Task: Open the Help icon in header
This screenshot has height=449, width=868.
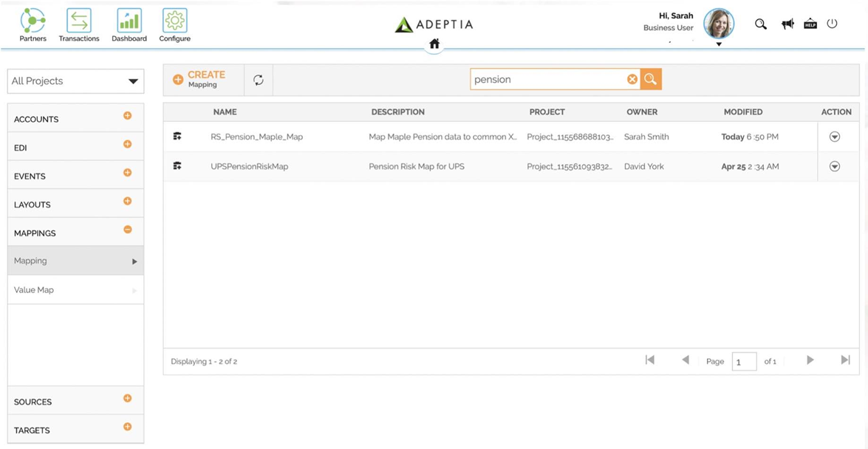Action: coord(810,24)
